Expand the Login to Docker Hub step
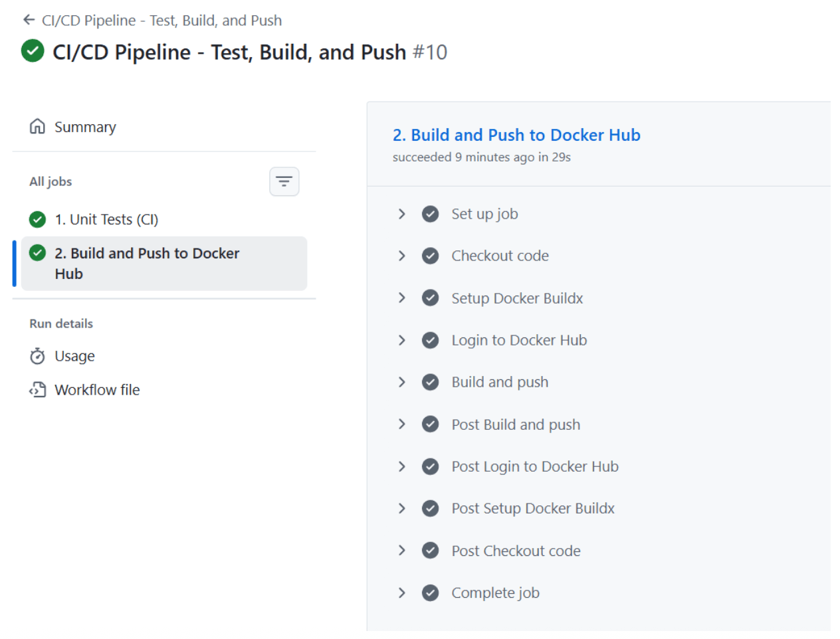Image resolution: width=840 pixels, height=639 pixels. pos(401,340)
